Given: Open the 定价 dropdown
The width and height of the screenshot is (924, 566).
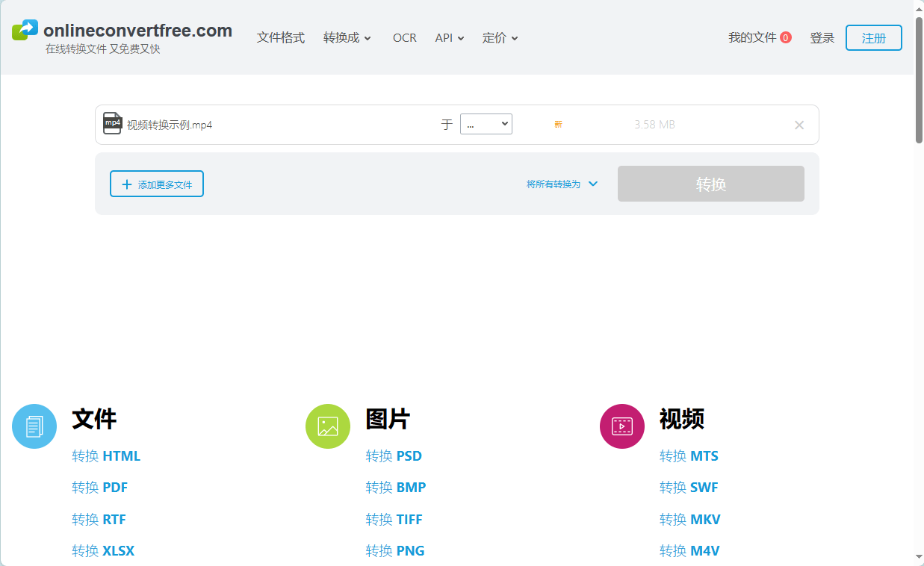Looking at the screenshot, I should coord(499,37).
